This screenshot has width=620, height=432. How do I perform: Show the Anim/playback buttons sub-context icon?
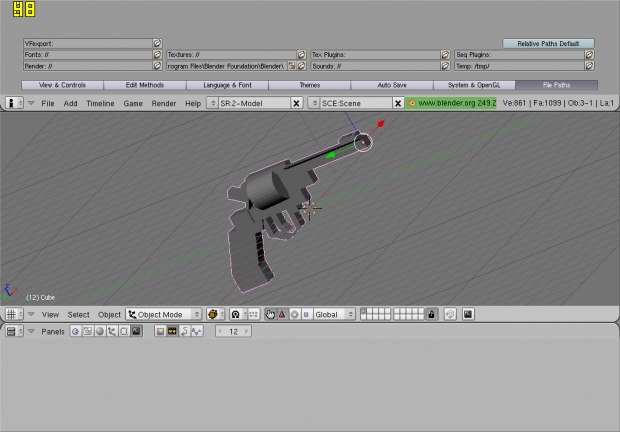[185, 331]
